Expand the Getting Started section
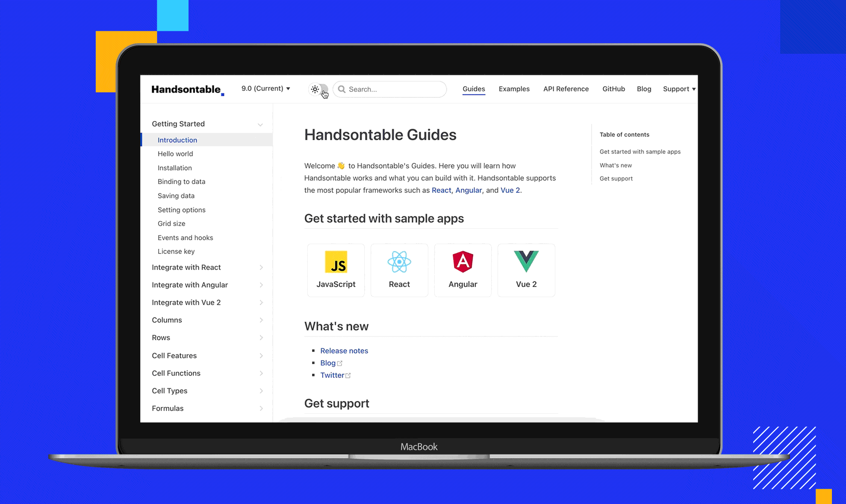Screen dimensions: 846x504 click(261, 124)
